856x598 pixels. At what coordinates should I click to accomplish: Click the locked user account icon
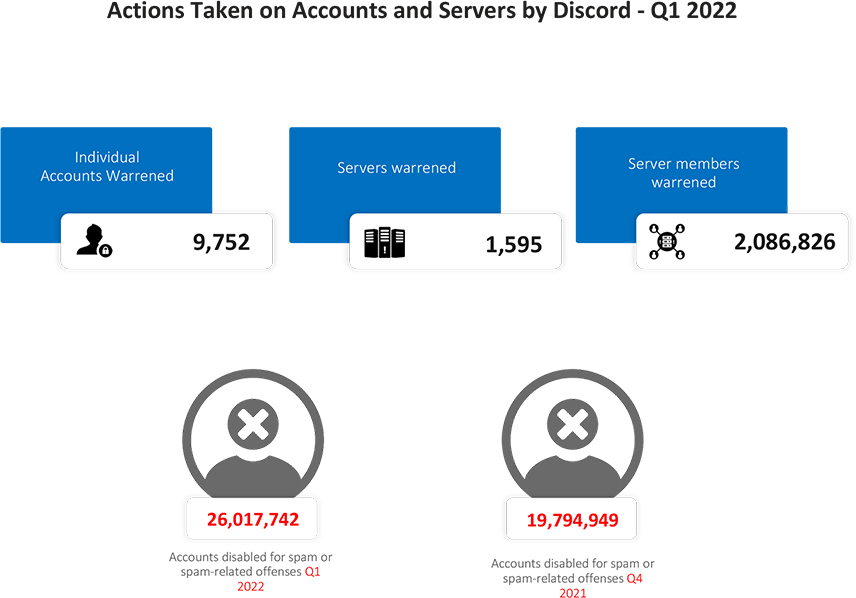94,240
